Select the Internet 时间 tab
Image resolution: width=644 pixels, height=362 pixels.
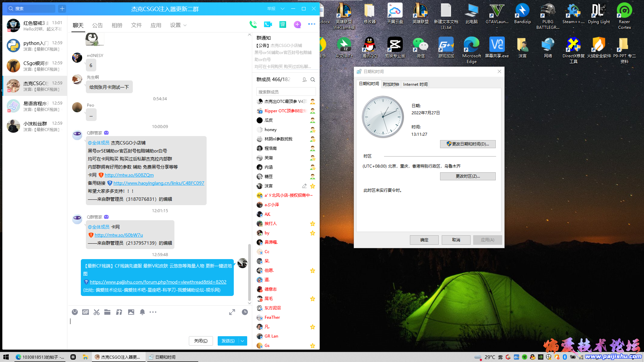tap(415, 84)
